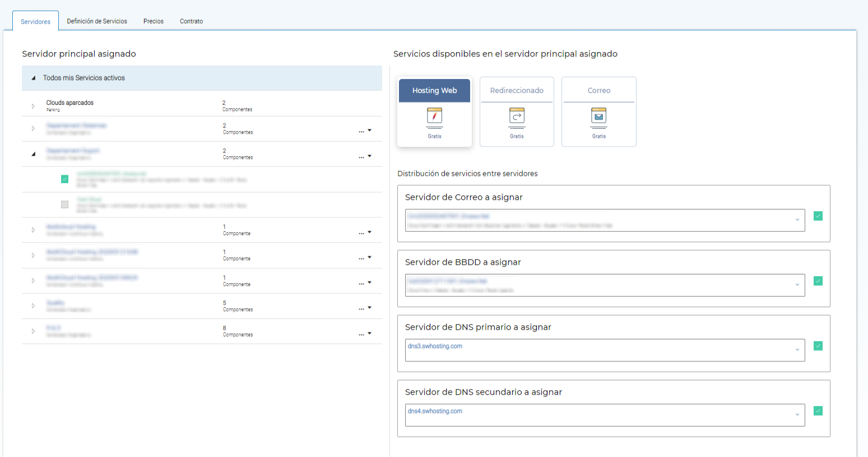Screen dimensions: 868x457
Task: Click Distribución de servicios entre servidores heading
Action: pyautogui.click(x=467, y=174)
